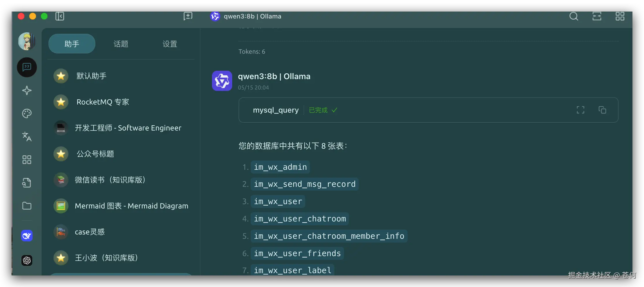Click the 您的数据库中共有以下 8 张表 text
This screenshot has width=644, height=287.
[293, 146]
